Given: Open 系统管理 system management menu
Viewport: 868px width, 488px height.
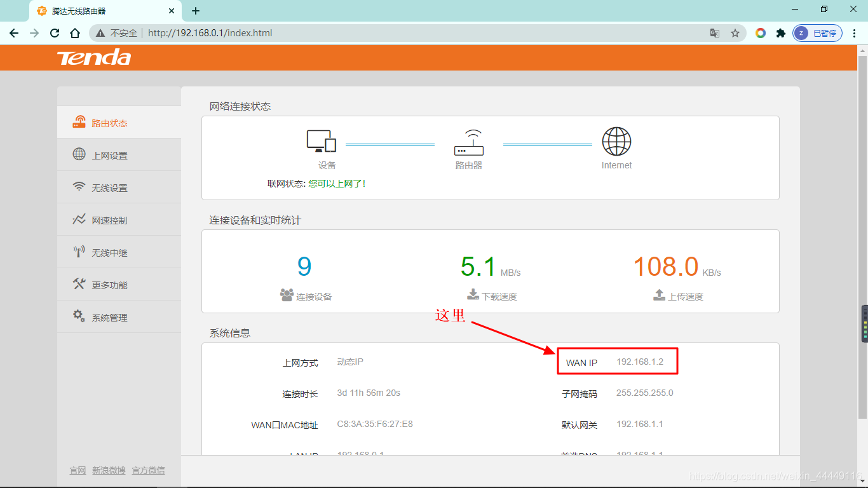Looking at the screenshot, I should tap(119, 317).
